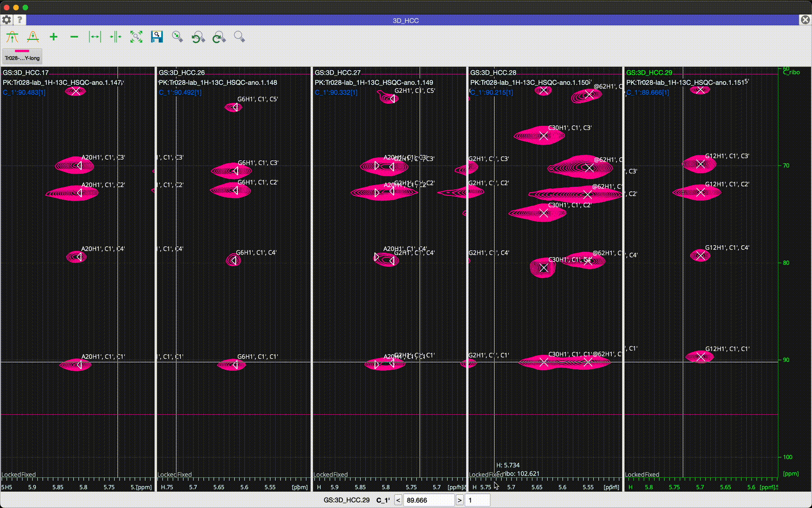Step C_1' plane down with the < button

click(x=398, y=500)
